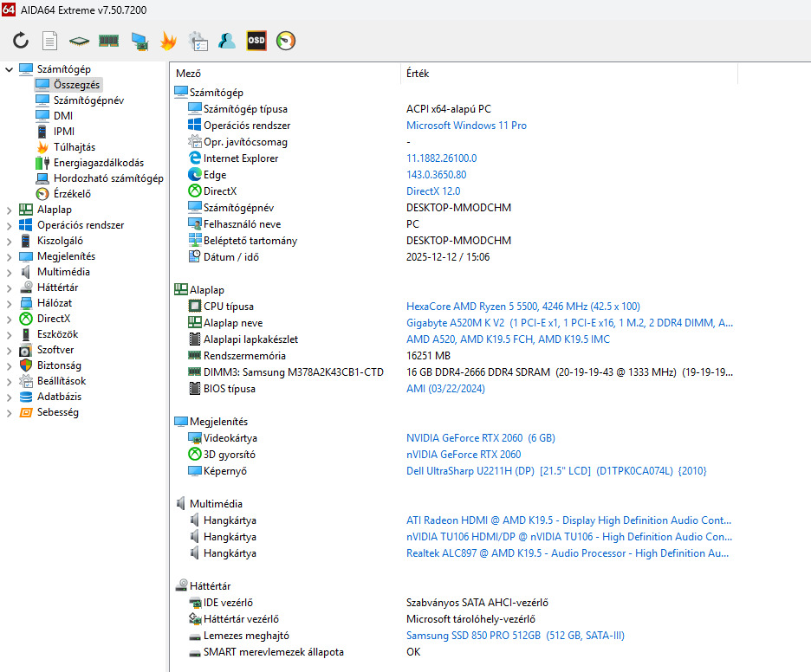Open the nVIDIA TU106 HDMI/DP audio link

click(569, 537)
